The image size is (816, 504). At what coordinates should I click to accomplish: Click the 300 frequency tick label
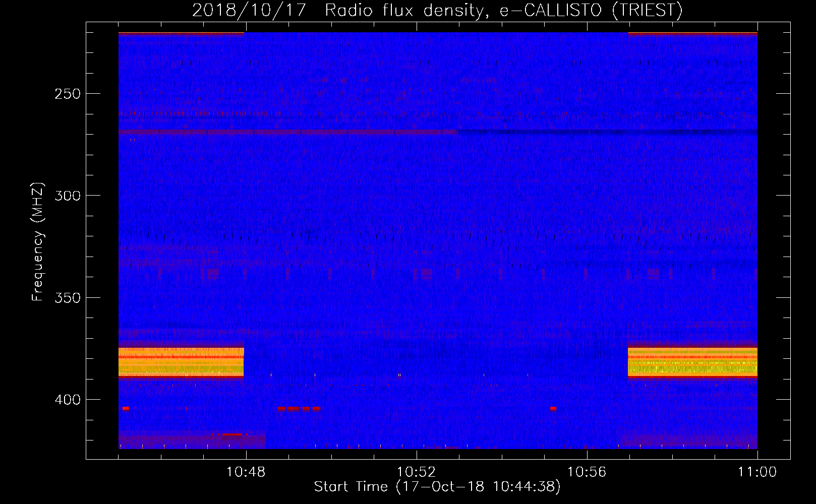click(x=67, y=196)
